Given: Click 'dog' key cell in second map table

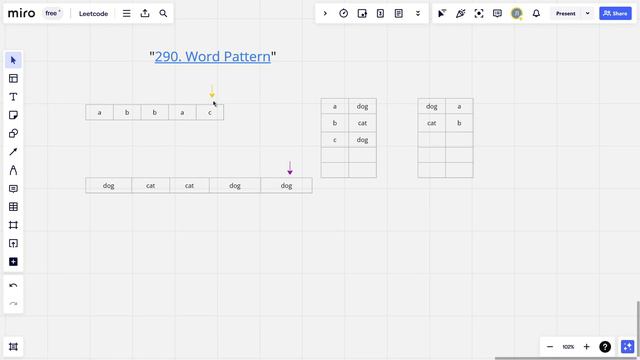Looking at the screenshot, I should (x=432, y=107).
